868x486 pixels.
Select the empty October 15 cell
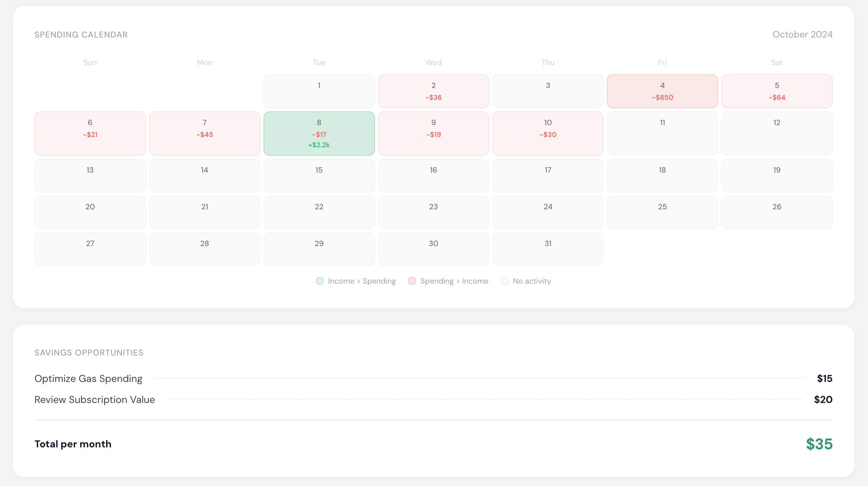pos(319,175)
